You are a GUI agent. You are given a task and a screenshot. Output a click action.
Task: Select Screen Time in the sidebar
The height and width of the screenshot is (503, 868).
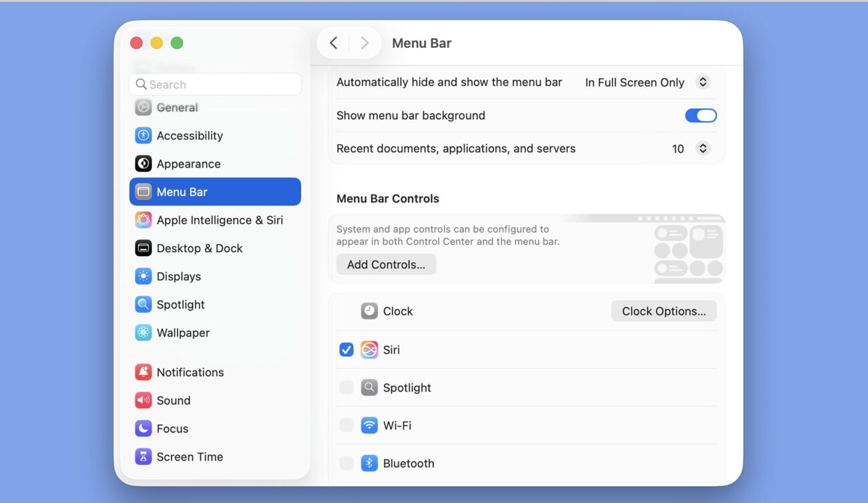tap(190, 457)
